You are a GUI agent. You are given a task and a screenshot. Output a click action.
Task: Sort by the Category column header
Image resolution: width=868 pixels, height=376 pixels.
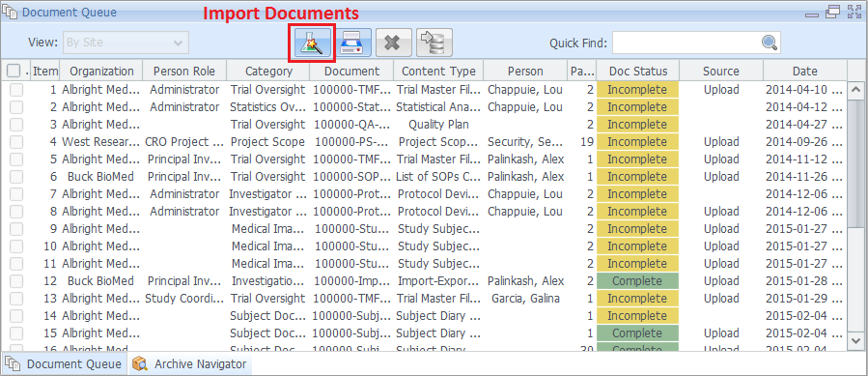pos(268,71)
